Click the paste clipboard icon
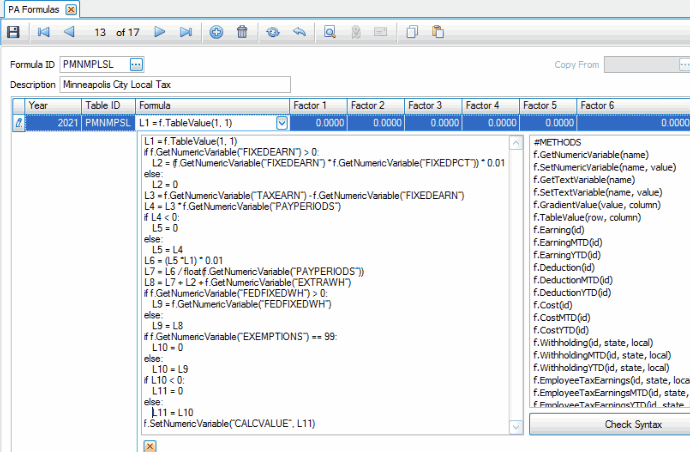This screenshot has width=690, height=452. point(437,32)
